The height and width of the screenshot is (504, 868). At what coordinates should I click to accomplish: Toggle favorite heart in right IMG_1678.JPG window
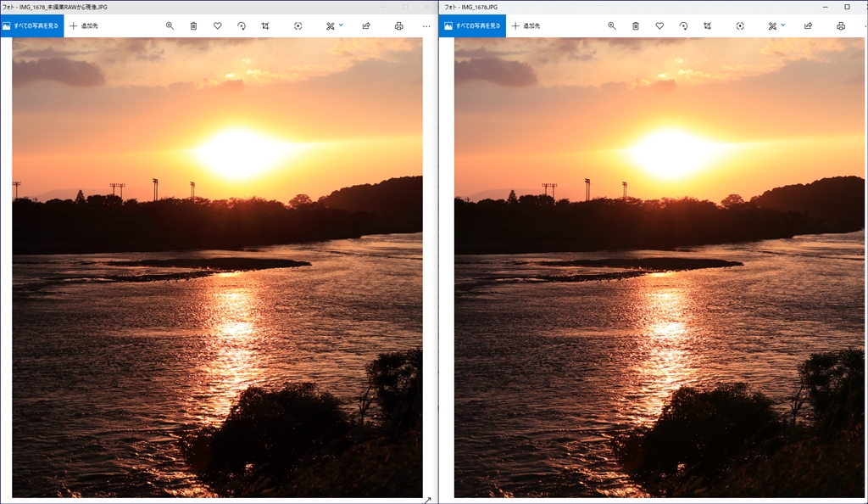coord(659,26)
